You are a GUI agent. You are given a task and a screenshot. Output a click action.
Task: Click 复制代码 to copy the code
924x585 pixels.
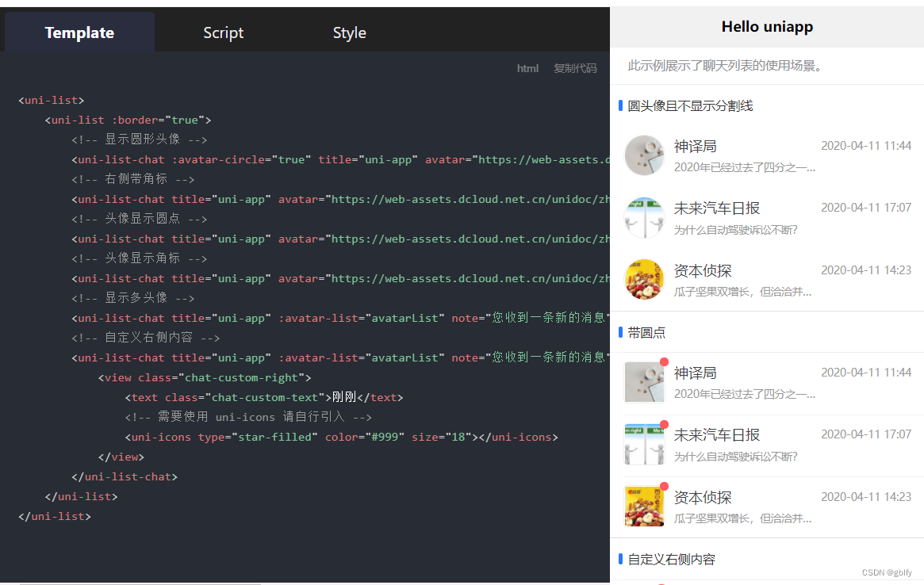(x=574, y=68)
